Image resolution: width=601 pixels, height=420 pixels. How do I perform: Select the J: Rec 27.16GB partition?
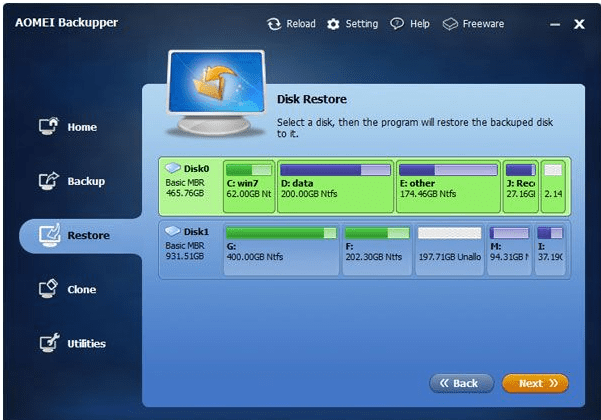[521, 186]
